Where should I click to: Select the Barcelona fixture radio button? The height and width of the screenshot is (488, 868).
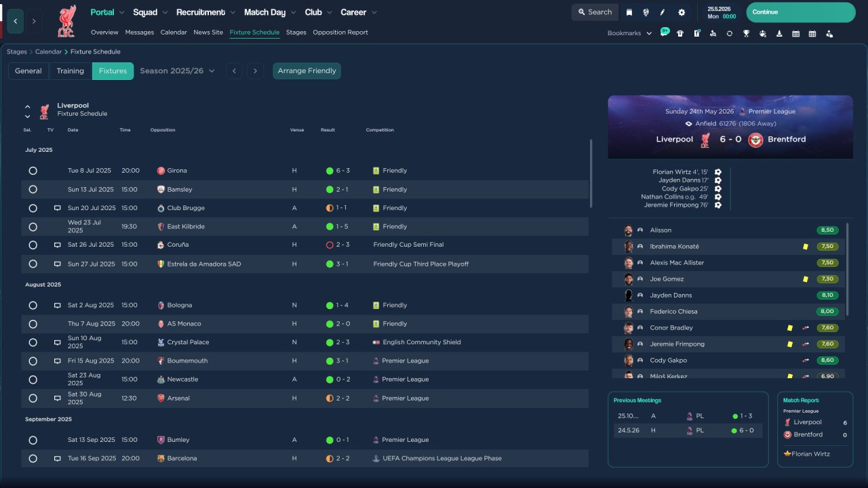click(x=33, y=459)
